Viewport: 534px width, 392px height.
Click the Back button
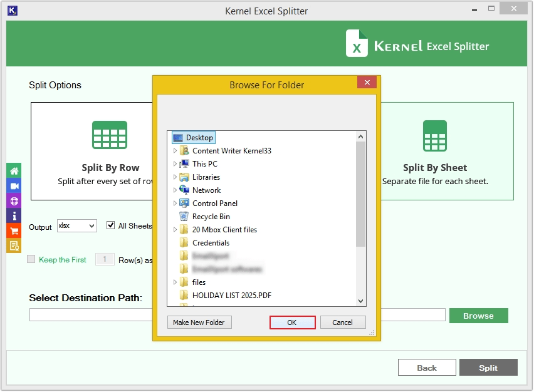tap(427, 368)
